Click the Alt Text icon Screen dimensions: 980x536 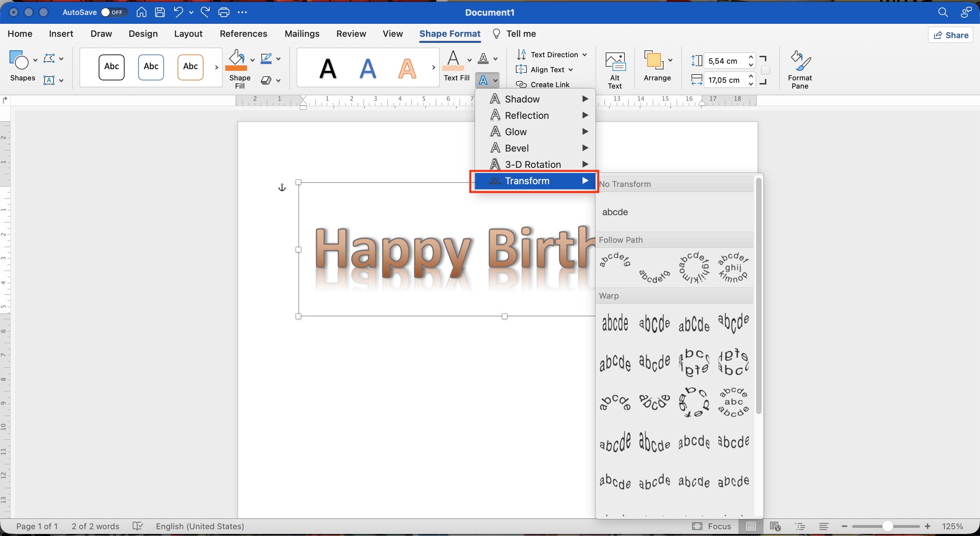pyautogui.click(x=615, y=61)
